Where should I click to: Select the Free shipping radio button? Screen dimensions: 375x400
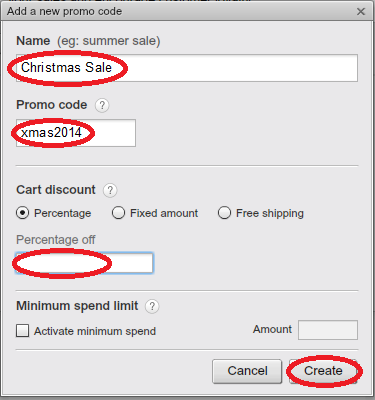[224, 213]
